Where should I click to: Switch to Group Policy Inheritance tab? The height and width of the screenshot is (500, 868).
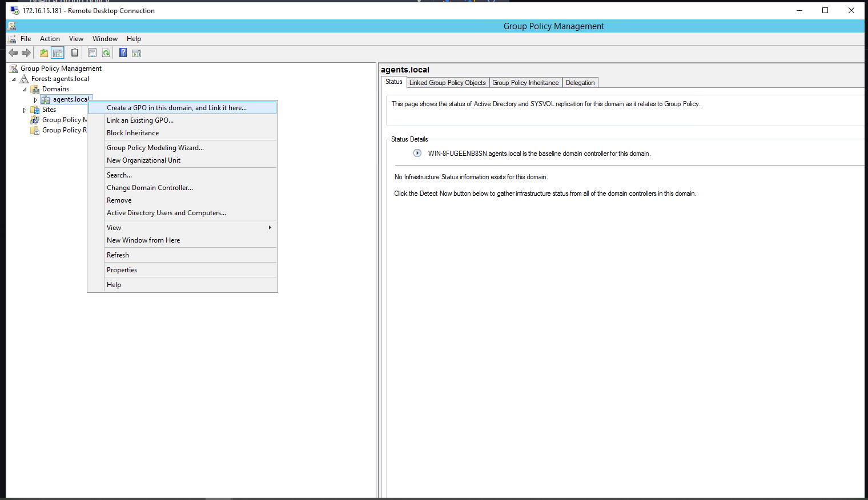click(525, 83)
